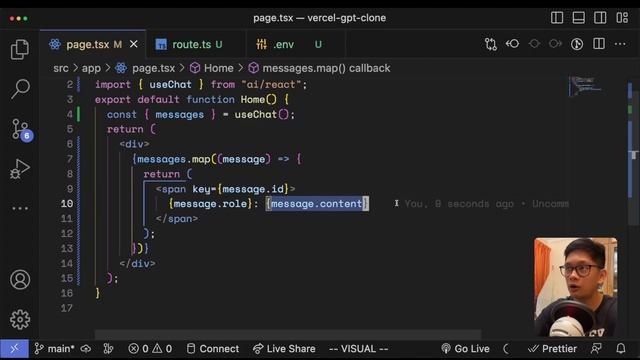Click Connect in the status bar
640x360 pixels.
pyautogui.click(x=213, y=349)
